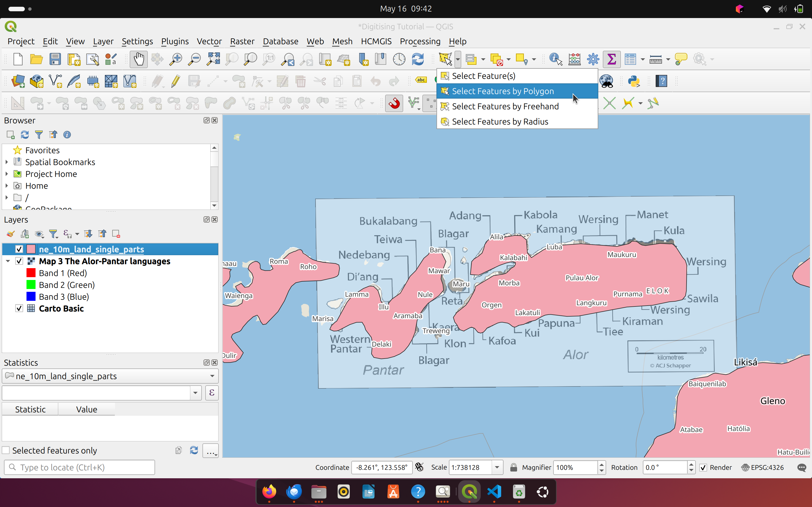Click the Zoom In magnifier icon
812x507 pixels.
pyautogui.click(x=175, y=59)
